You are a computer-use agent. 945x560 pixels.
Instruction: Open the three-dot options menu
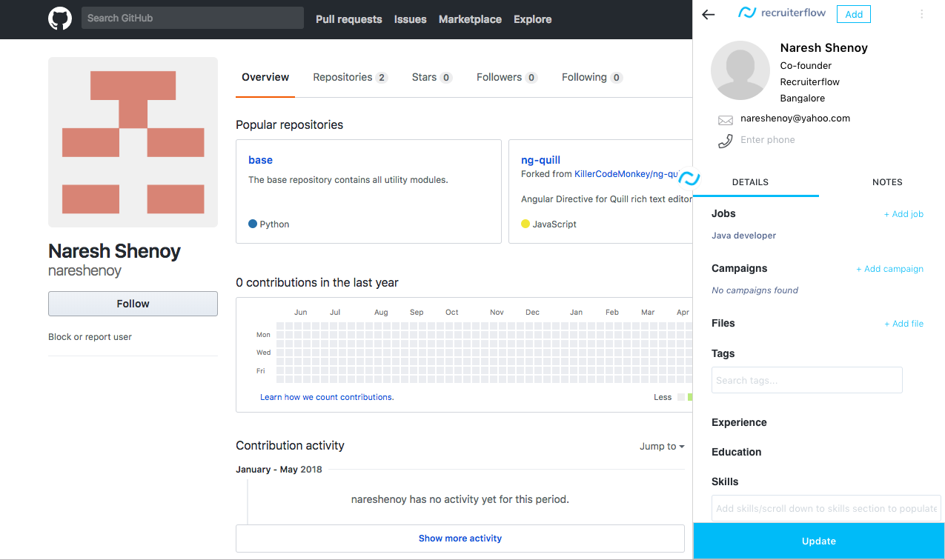coord(921,14)
